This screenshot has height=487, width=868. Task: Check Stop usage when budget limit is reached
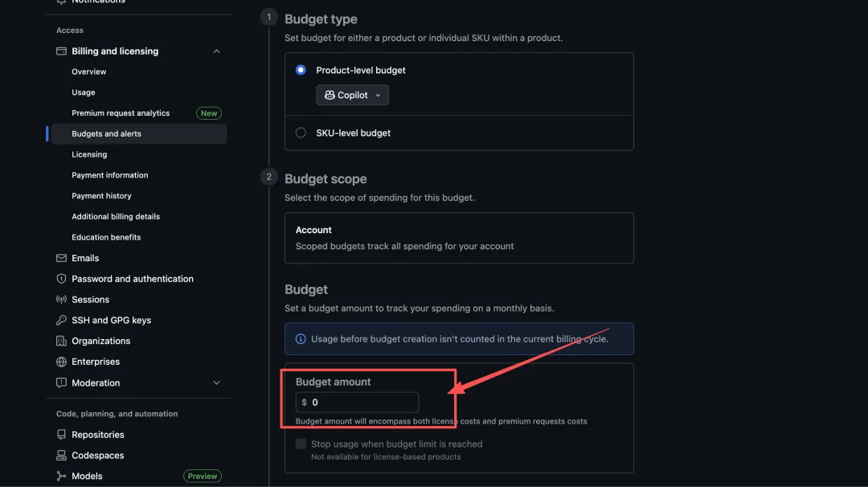301,444
